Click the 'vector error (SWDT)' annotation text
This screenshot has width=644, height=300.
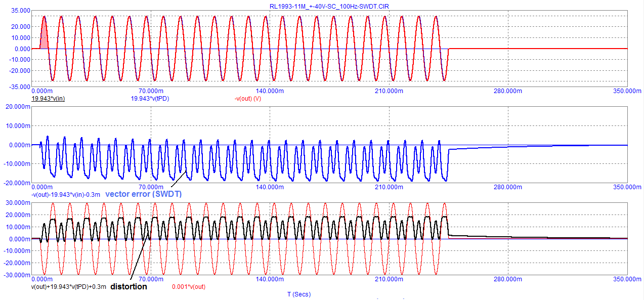point(143,194)
